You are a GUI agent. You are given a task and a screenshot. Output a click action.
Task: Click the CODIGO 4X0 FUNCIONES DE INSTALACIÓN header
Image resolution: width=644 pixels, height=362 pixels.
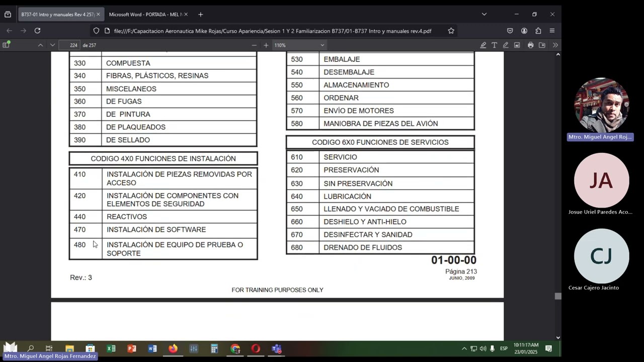point(163,158)
